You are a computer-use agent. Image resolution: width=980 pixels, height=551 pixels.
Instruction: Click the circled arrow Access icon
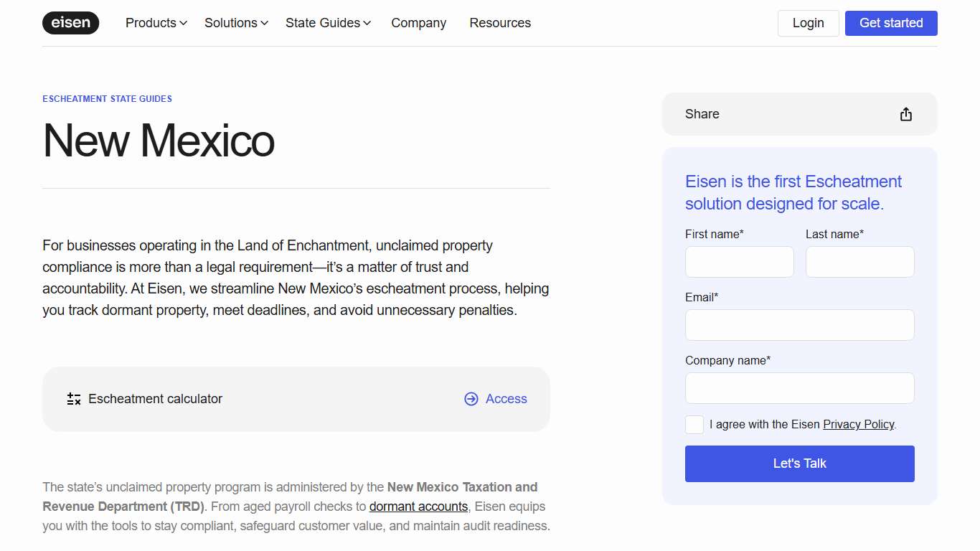471,399
